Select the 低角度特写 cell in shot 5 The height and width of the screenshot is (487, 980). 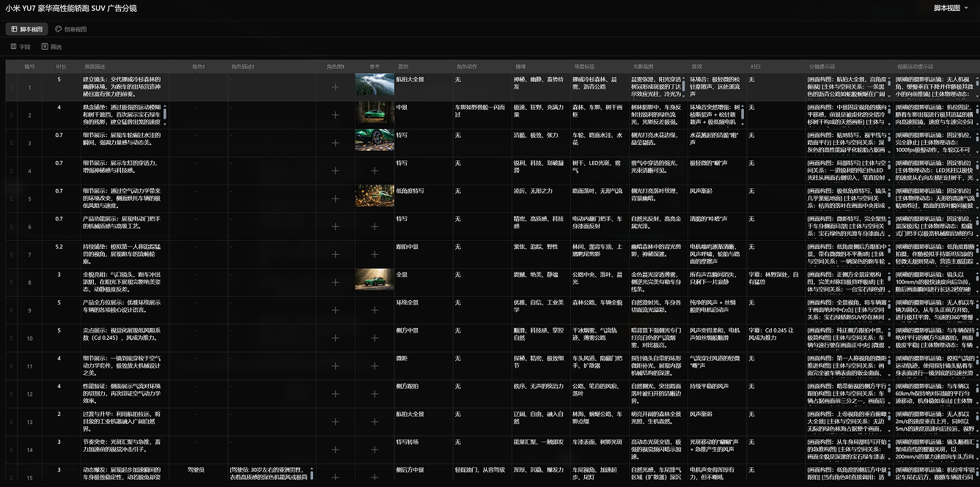pos(424,198)
